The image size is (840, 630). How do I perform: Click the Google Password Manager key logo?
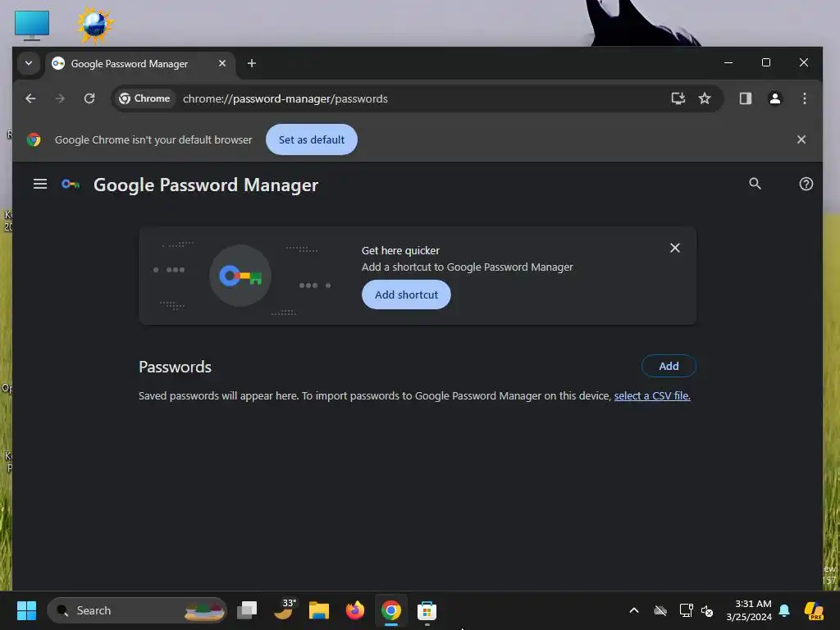pyautogui.click(x=71, y=185)
